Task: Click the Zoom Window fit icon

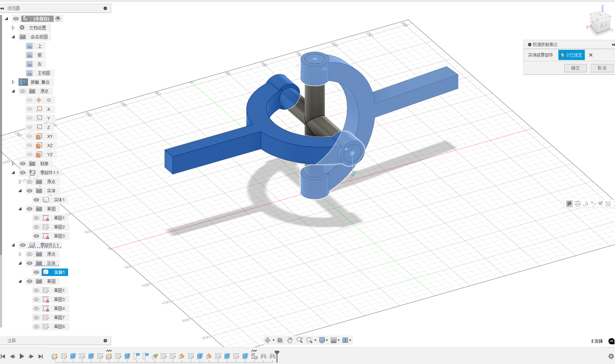Action: pyautogui.click(x=309, y=340)
